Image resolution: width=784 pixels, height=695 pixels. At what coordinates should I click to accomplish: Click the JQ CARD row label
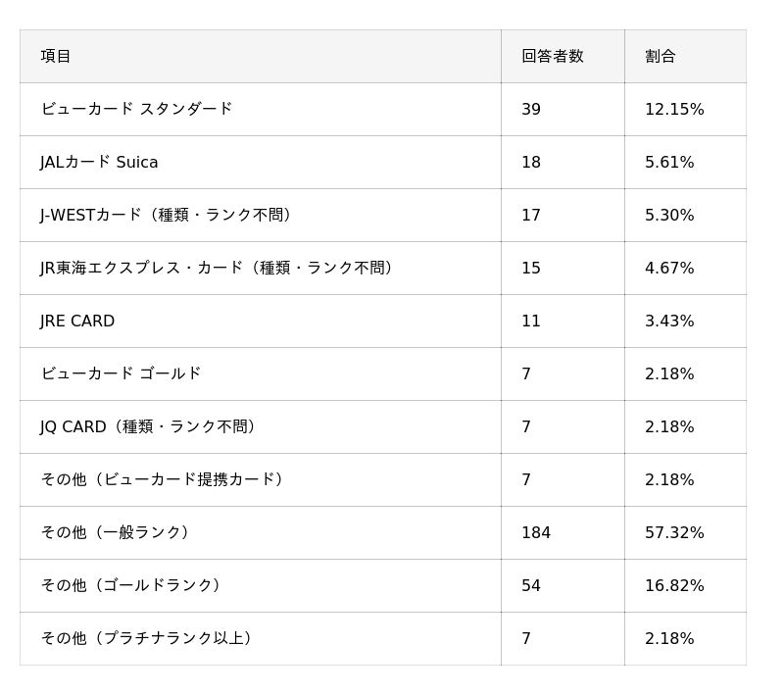pos(151,426)
